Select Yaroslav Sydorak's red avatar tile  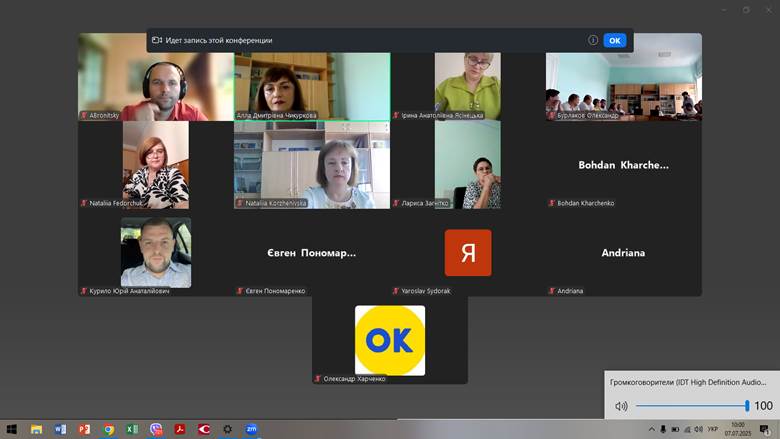(468, 253)
